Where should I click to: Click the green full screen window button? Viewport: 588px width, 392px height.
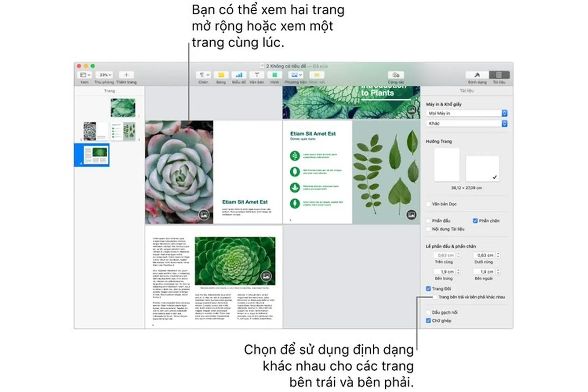pos(93,66)
